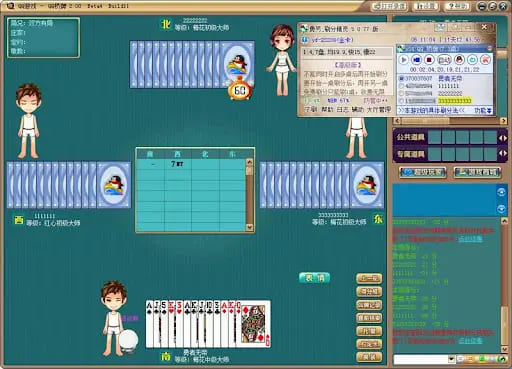Image resolution: width=512 pixels, height=369 pixels.
Task: Click the upper blue link in chat log
Action: 470,239
